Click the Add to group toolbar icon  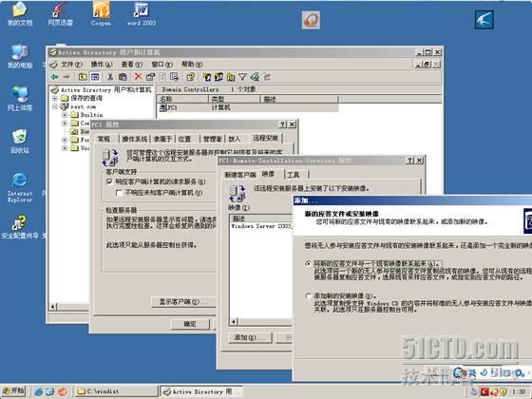point(267,77)
